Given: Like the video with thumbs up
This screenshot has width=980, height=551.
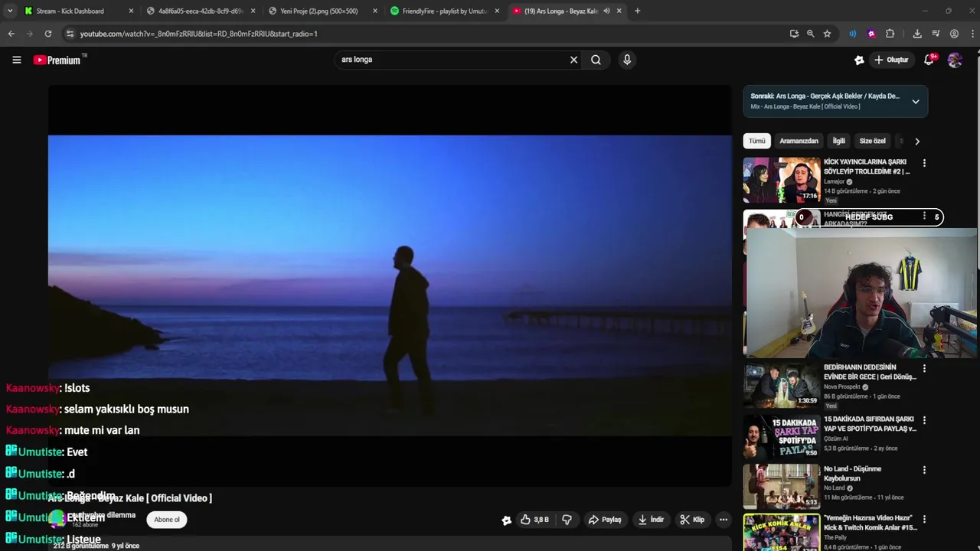Looking at the screenshot, I should tap(534, 520).
